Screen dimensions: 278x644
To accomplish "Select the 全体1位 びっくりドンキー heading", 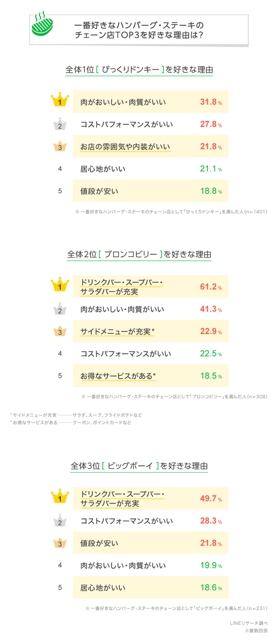I will pyautogui.click(x=139, y=70).
